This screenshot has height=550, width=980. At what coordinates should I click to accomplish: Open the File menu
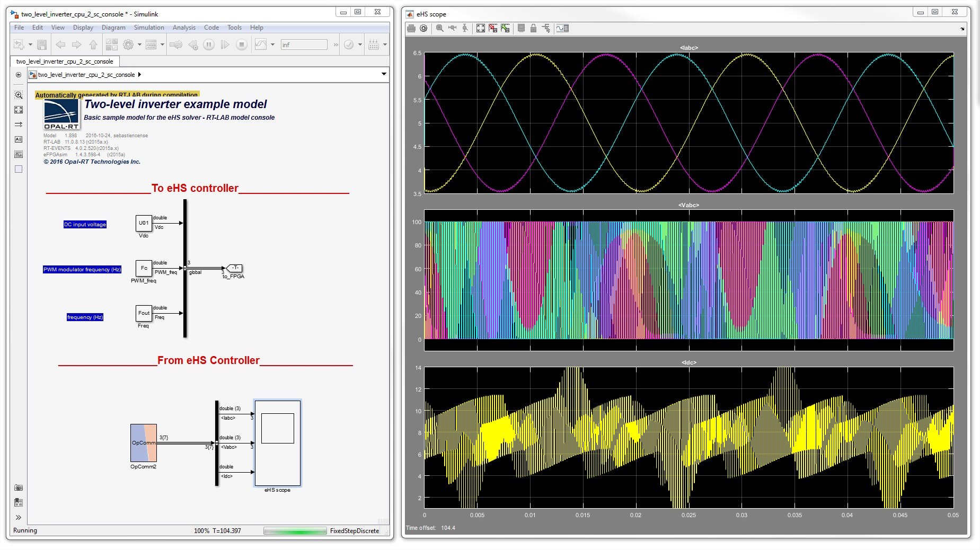click(19, 28)
